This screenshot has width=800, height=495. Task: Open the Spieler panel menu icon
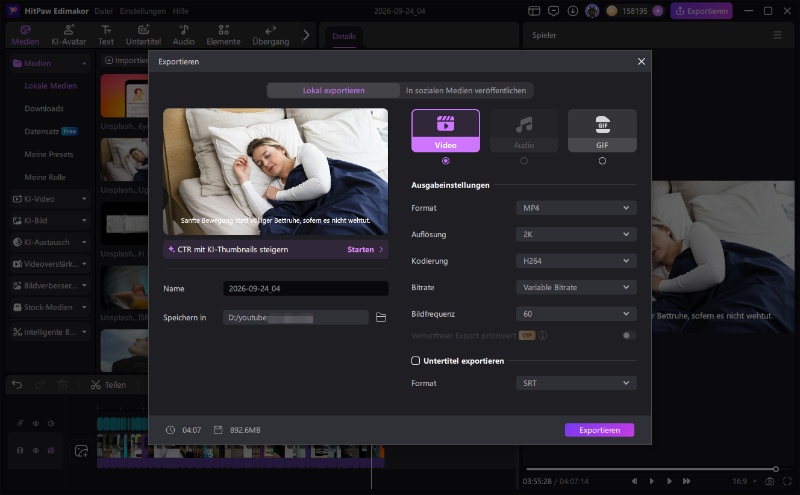778,35
